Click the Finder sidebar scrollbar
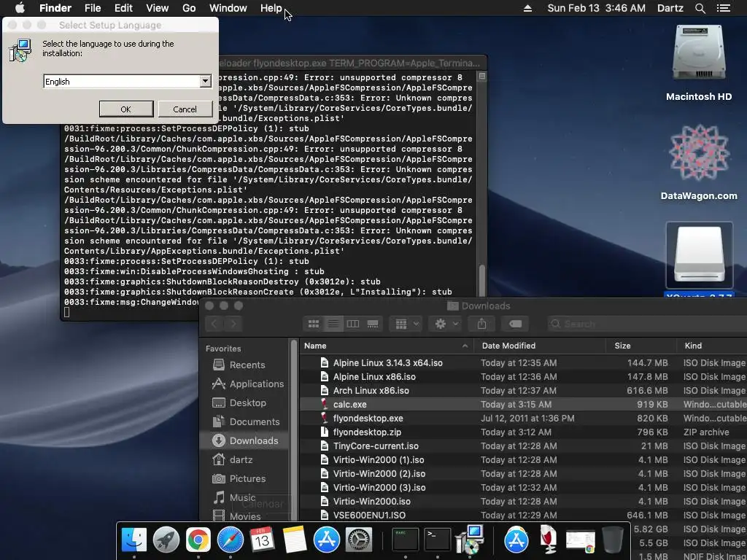This screenshot has height=560, width=747. tap(293, 429)
